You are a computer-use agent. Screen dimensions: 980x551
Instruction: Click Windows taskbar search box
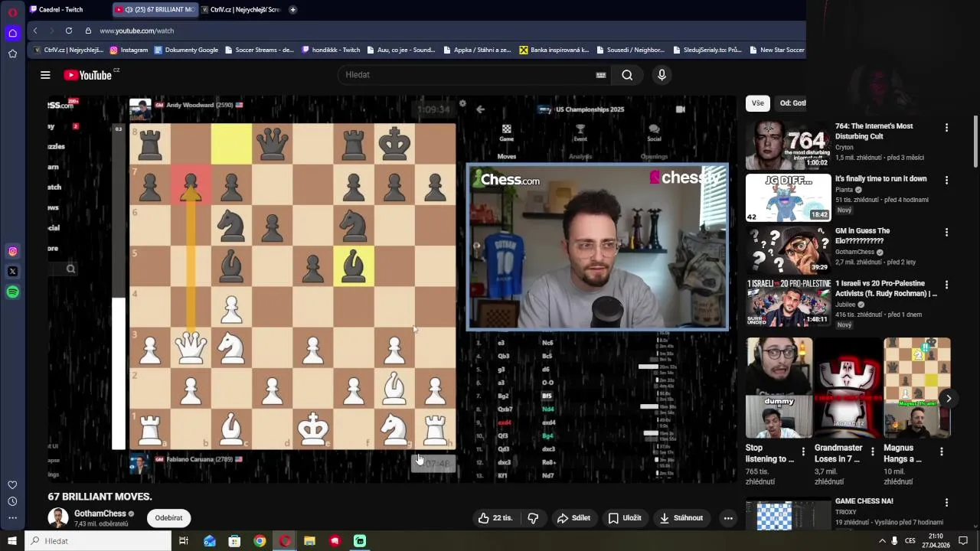click(x=98, y=541)
